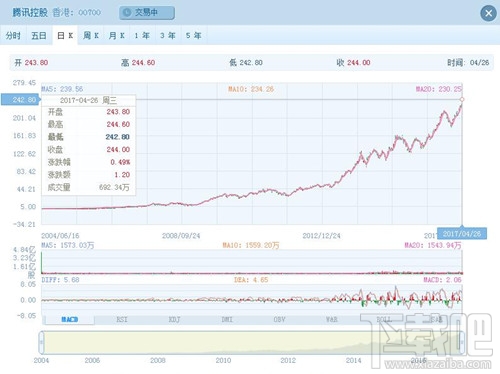Click the 00700 stock code
Image resolution: width=500 pixels, height=374 pixels.
(x=90, y=13)
